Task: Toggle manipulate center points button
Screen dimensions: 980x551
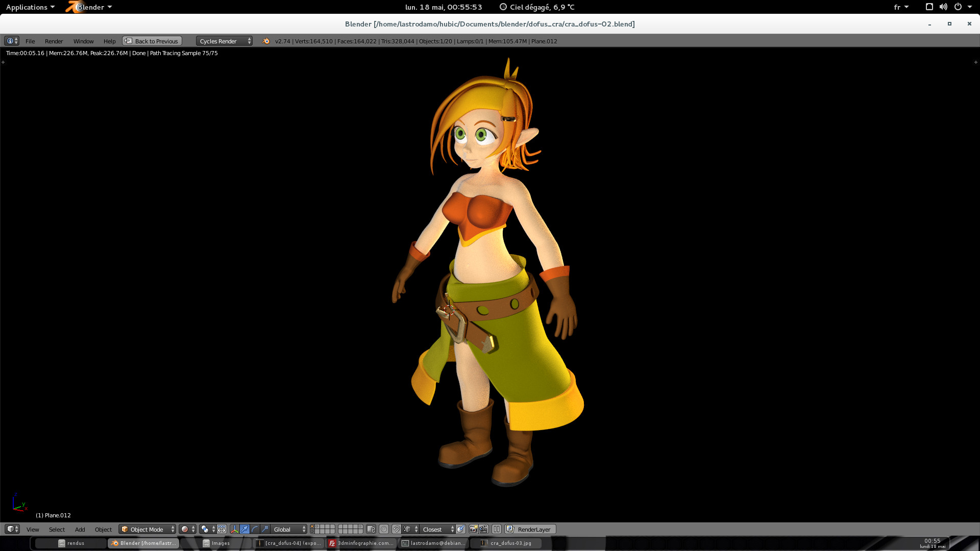Action: click(x=222, y=529)
